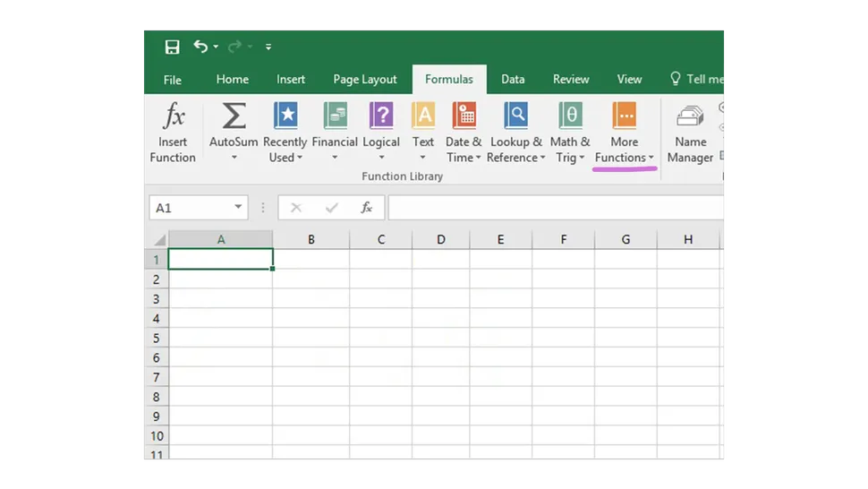The width and height of the screenshot is (868, 489).
Task: Open the Math & Trig functions
Action: [570, 133]
